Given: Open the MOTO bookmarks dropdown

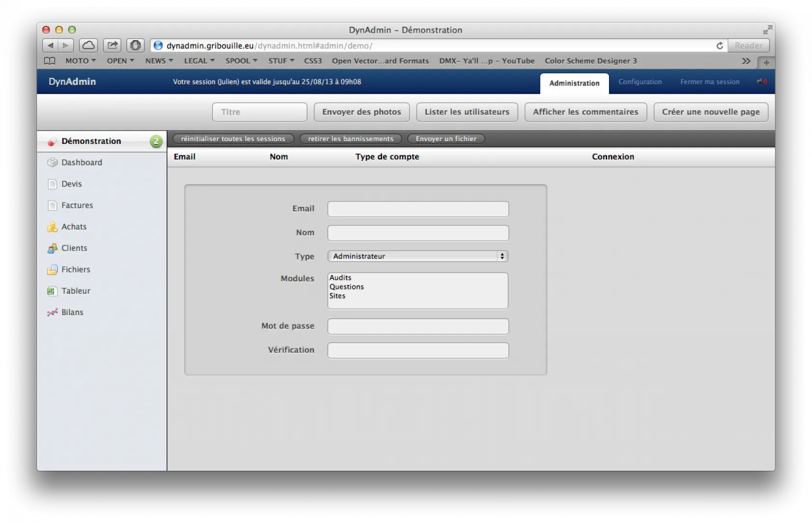Looking at the screenshot, I should point(80,61).
